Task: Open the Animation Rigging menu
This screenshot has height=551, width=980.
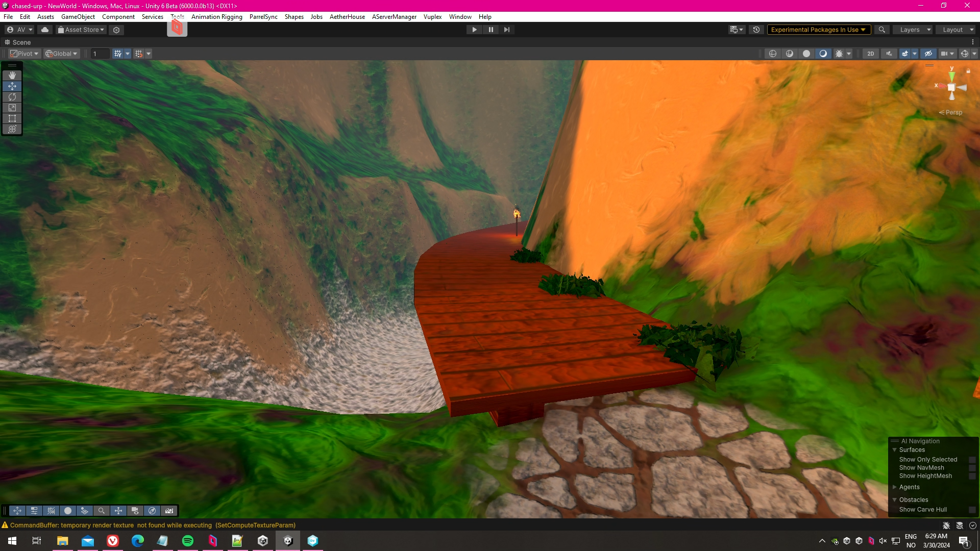Action: point(216,17)
